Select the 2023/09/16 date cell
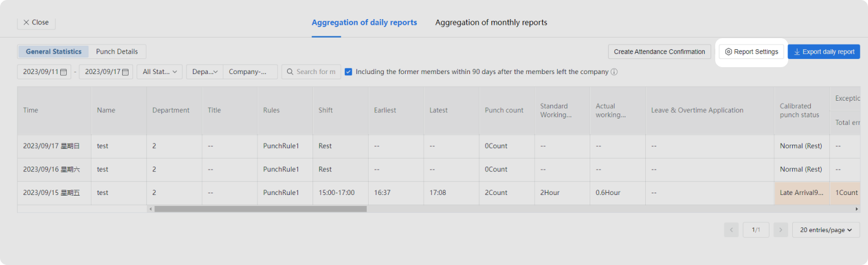The image size is (868, 265). (x=54, y=170)
